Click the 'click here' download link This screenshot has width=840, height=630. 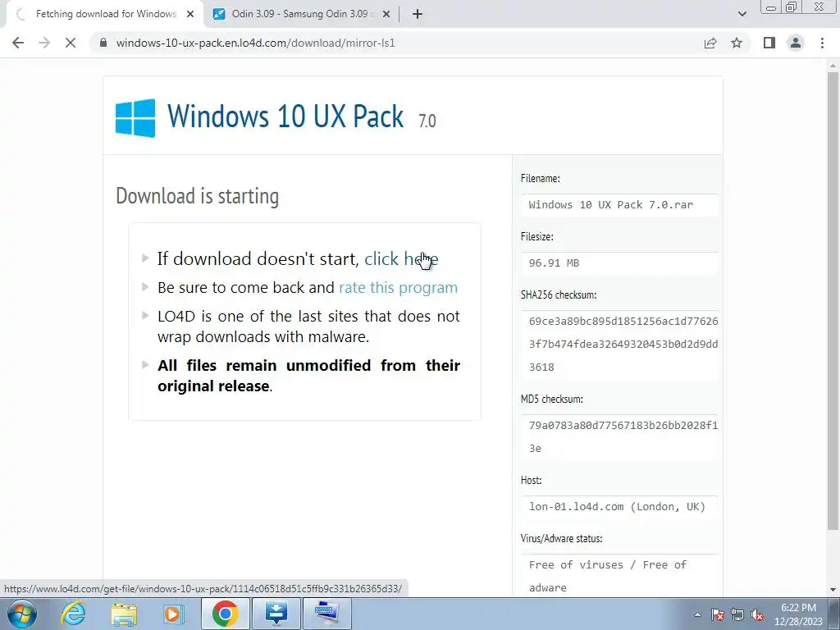click(x=401, y=258)
